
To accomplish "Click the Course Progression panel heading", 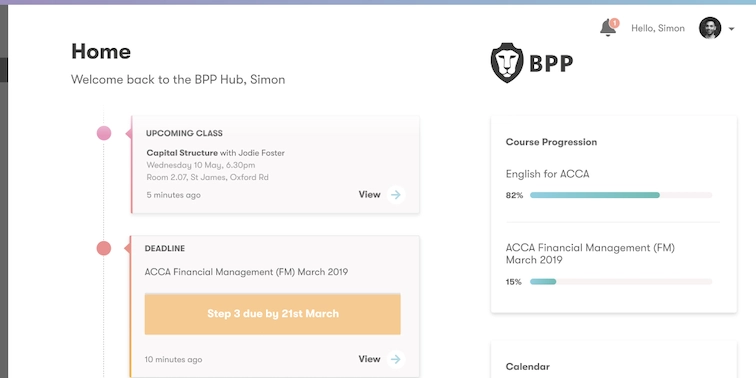I will [551, 142].
